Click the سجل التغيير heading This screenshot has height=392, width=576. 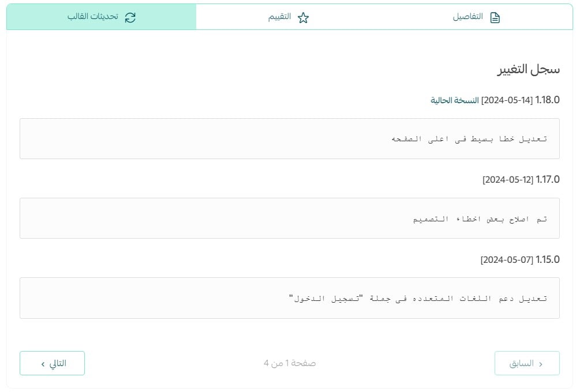(529, 69)
